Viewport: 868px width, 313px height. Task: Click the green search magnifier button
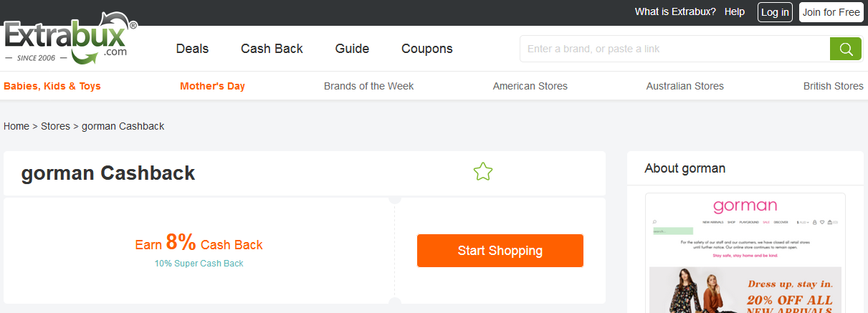point(846,49)
